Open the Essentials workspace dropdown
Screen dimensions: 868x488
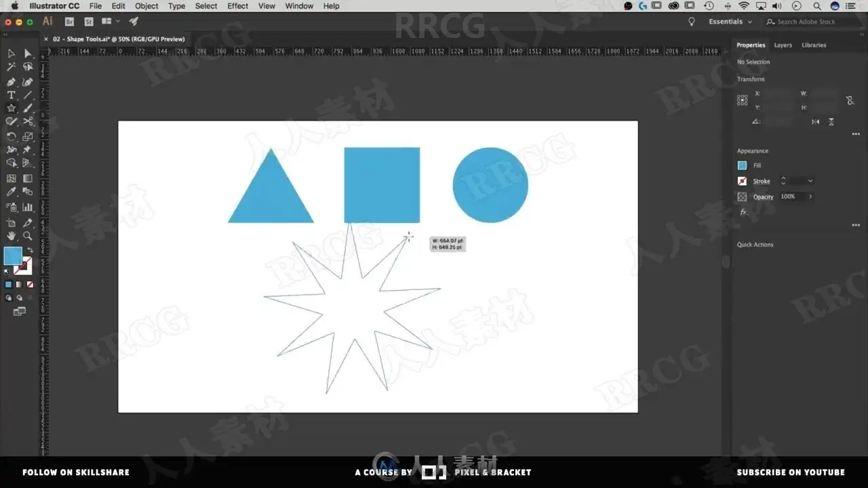(730, 22)
